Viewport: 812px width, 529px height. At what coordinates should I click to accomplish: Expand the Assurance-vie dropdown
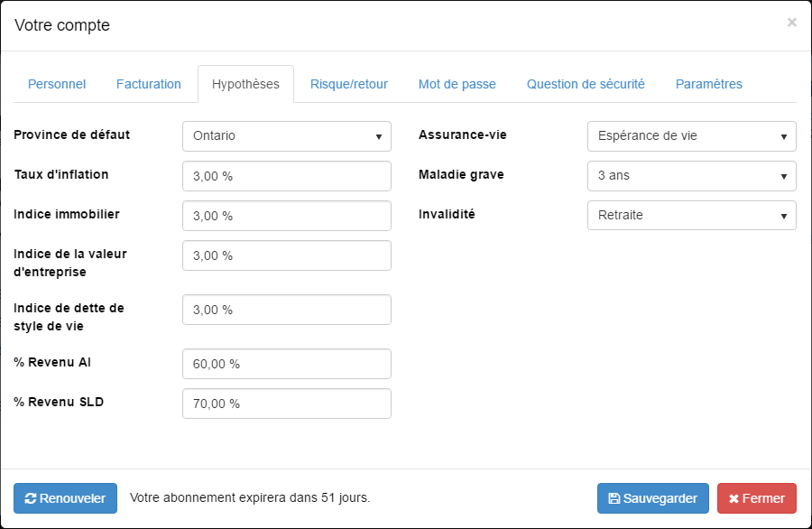click(x=691, y=136)
